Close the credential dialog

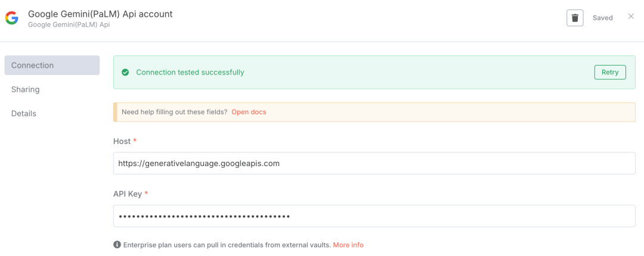pyautogui.click(x=631, y=17)
